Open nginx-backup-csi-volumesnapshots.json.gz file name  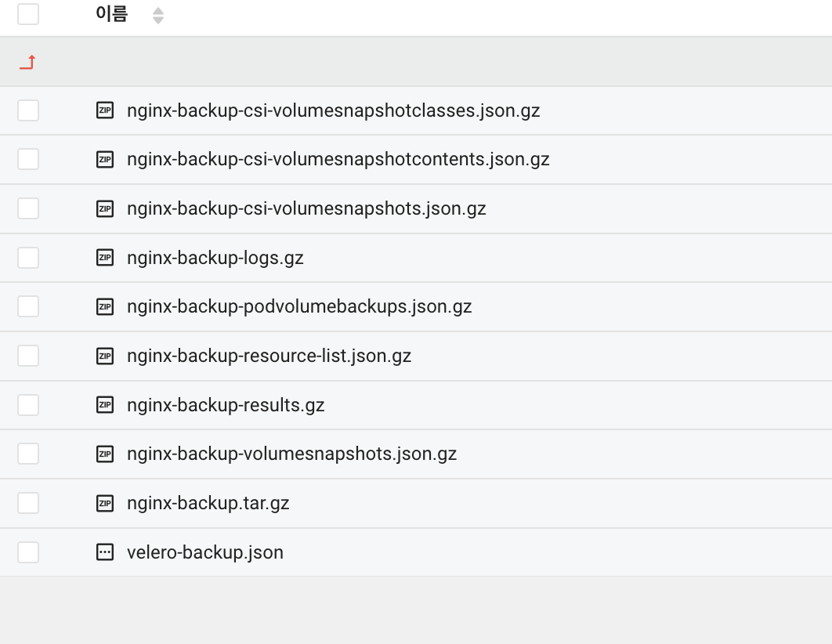pos(306,209)
